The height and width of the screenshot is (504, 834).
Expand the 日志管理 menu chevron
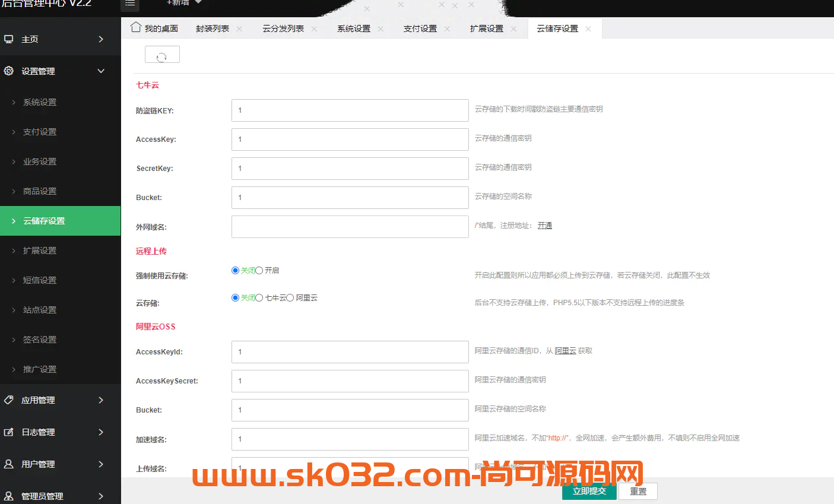pos(101,432)
